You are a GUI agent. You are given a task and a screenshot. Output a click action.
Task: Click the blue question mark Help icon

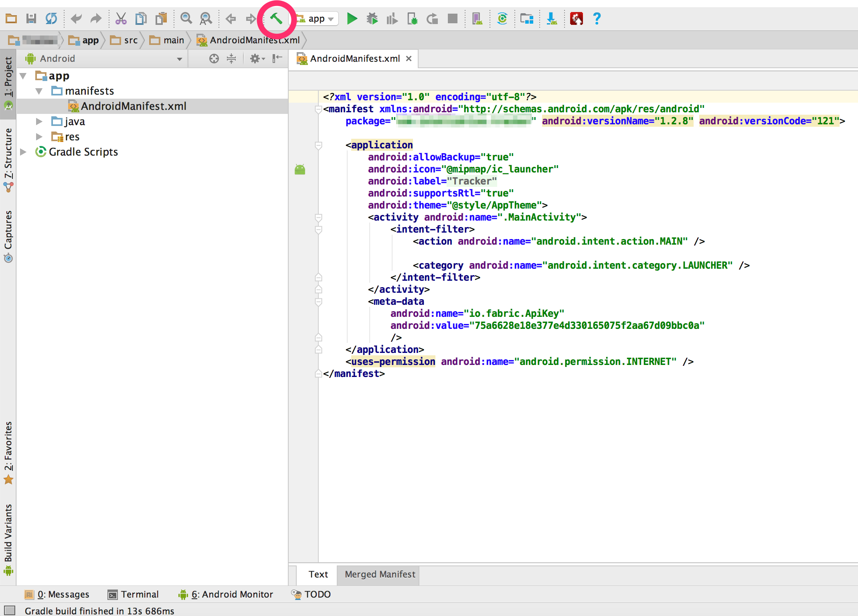pos(597,18)
